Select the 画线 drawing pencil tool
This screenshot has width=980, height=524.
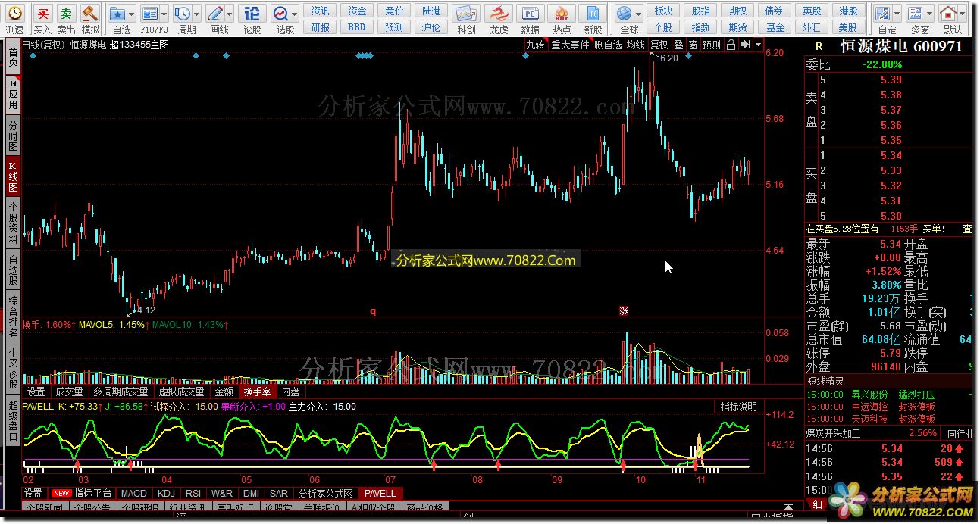(215, 14)
